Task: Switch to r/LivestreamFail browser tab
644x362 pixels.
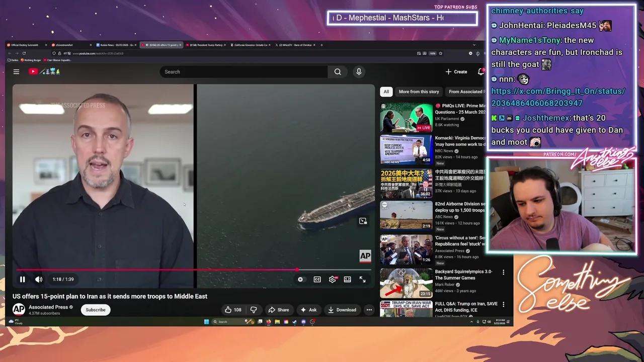Action: 71,45
